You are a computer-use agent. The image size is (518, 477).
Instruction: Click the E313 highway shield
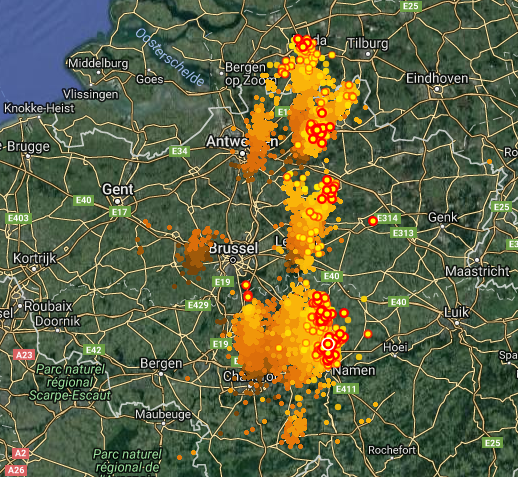(404, 233)
